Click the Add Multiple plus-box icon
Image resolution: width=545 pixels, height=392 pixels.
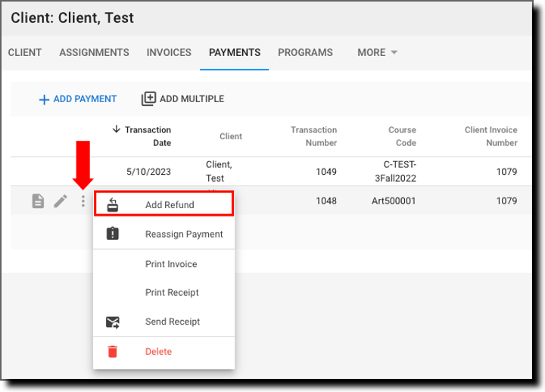click(x=149, y=99)
